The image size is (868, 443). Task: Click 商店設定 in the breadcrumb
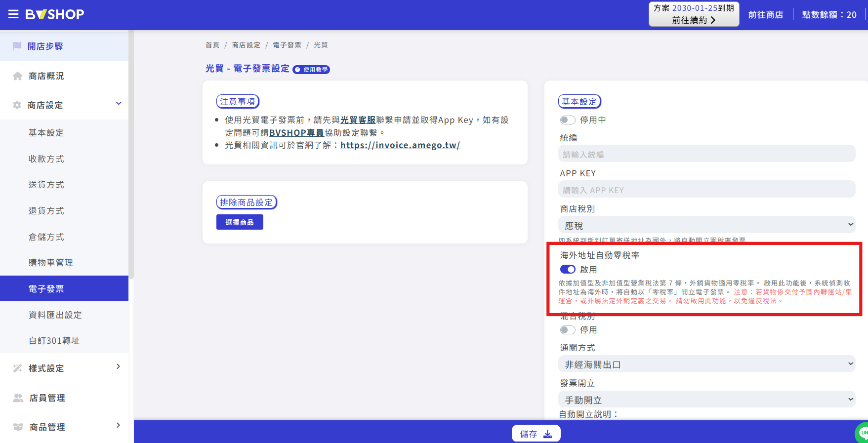pos(246,45)
